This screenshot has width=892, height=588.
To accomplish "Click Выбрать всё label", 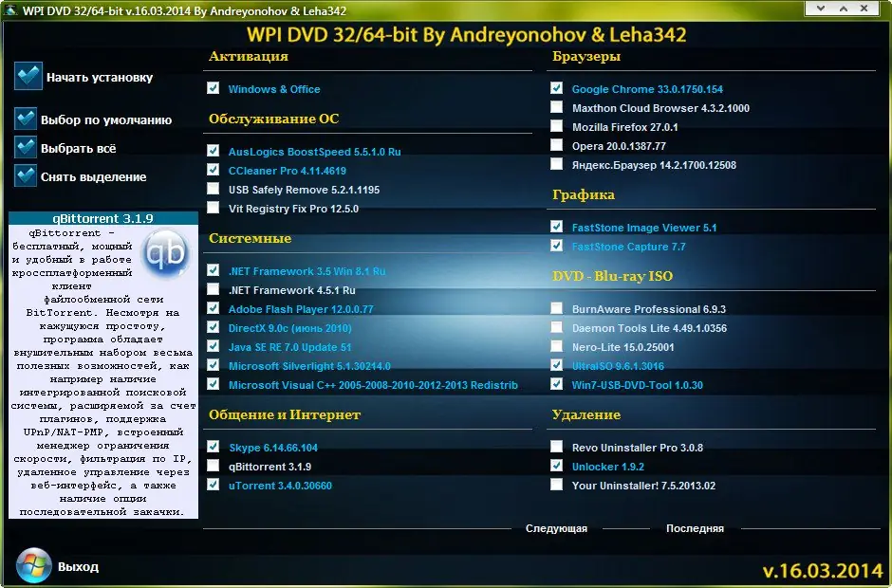I will 79,148.
